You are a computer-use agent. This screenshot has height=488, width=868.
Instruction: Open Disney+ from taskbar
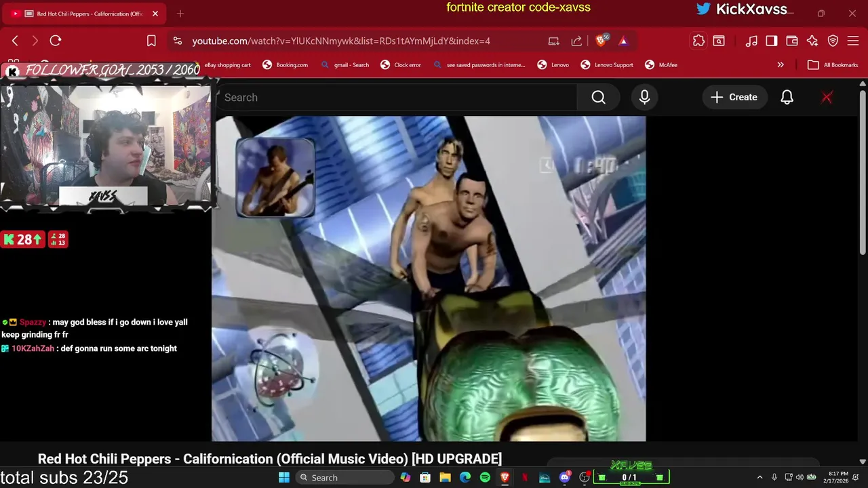pyautogui.click(x=545, y=478)
